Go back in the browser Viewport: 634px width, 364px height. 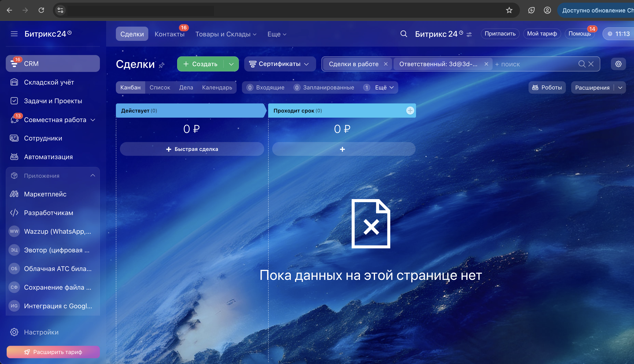click(10, 10)
